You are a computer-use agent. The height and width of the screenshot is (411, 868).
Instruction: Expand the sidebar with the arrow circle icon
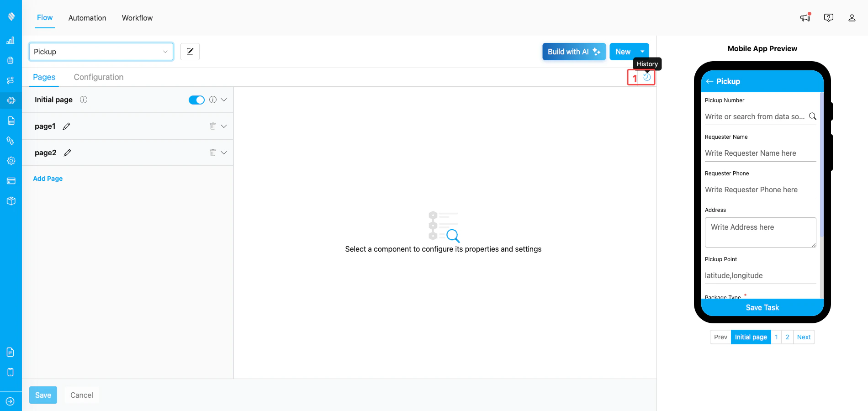pyautogui.click(x=11, y=401)
